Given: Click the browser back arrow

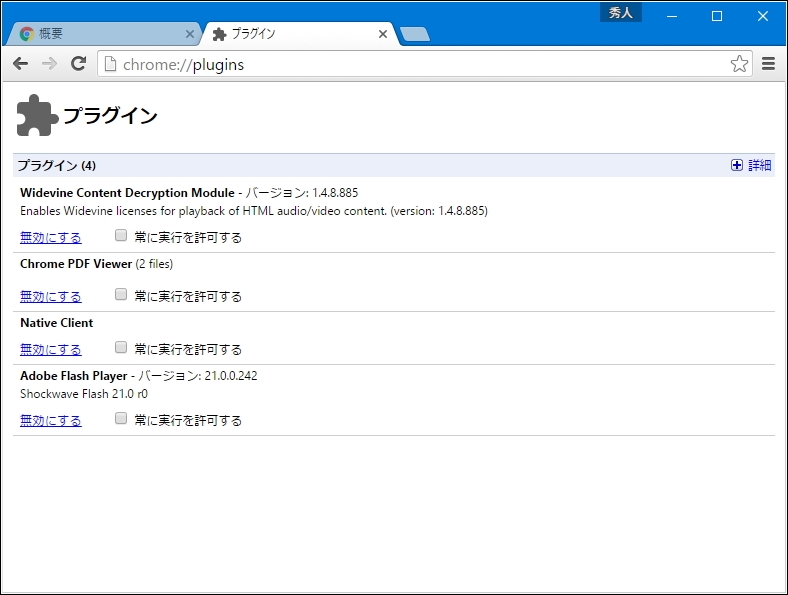Looking at the screenshot, I should pyautogui.click(x=21, y=64).
